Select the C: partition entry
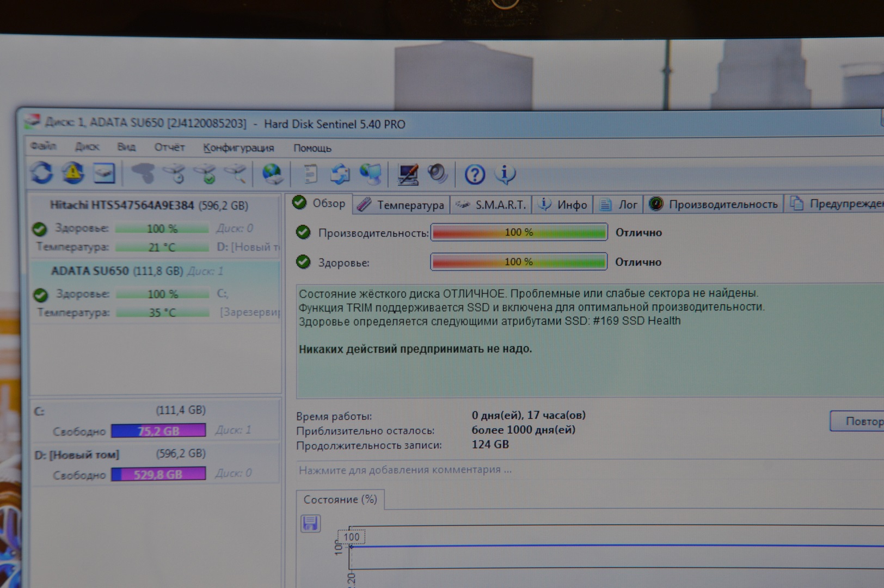884x588 pixels. coord(156,420)
